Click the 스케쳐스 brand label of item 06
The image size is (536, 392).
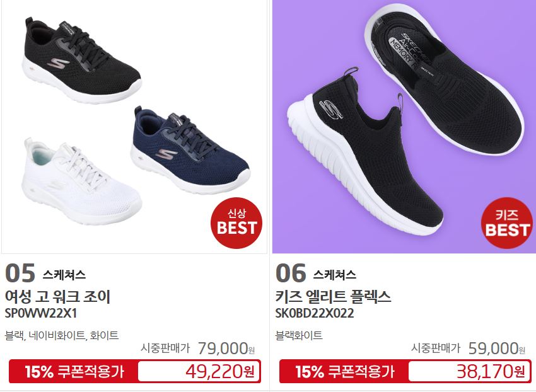335,275
